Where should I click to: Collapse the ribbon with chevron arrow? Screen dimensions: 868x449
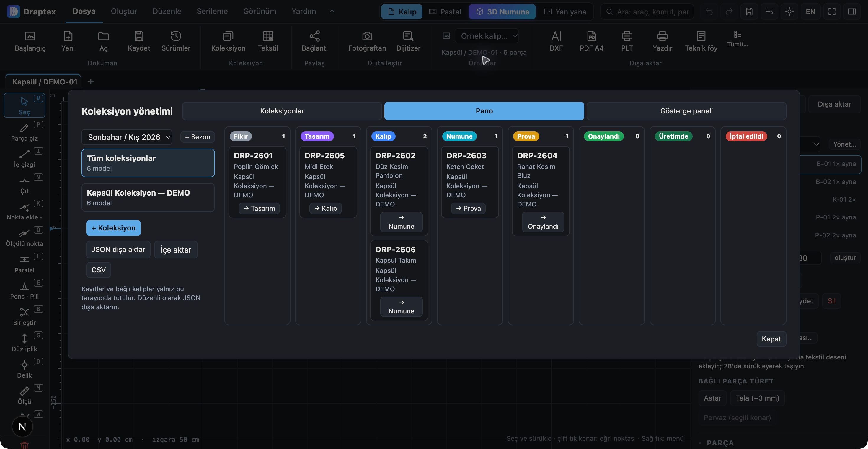[x=332, y=11]
